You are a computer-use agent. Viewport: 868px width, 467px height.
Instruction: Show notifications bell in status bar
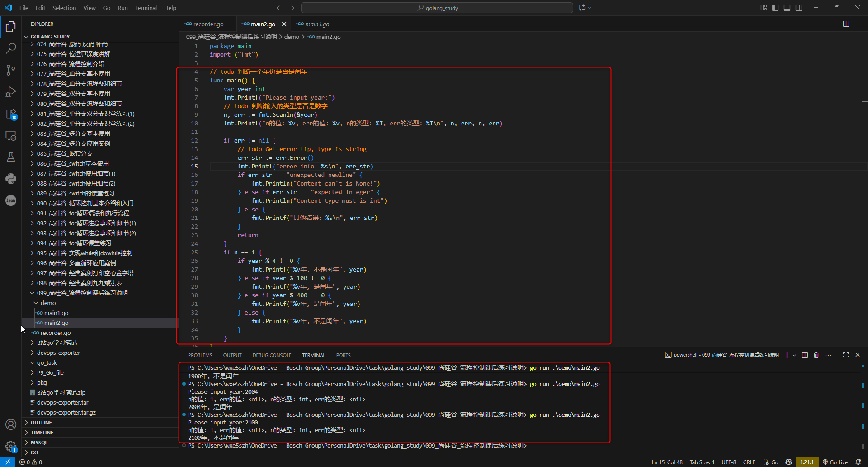pyautogui.click(x=858, y=462)
